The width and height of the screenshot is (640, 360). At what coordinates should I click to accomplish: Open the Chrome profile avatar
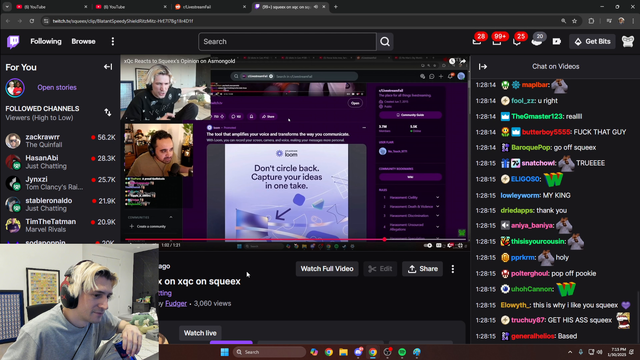(x=622, y=21)
